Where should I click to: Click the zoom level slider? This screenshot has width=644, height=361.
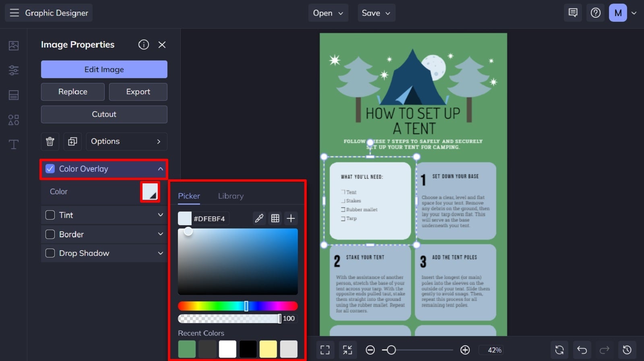click(417, 350)
